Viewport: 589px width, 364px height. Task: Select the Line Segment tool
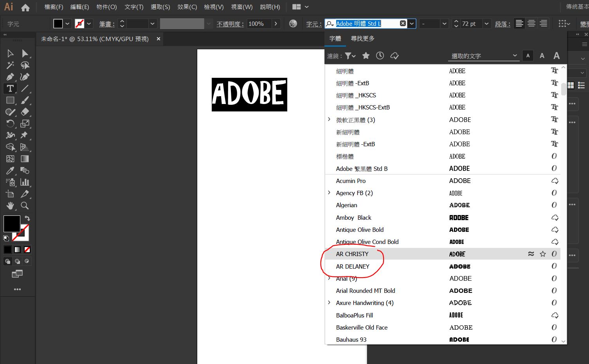pos(25,88)
